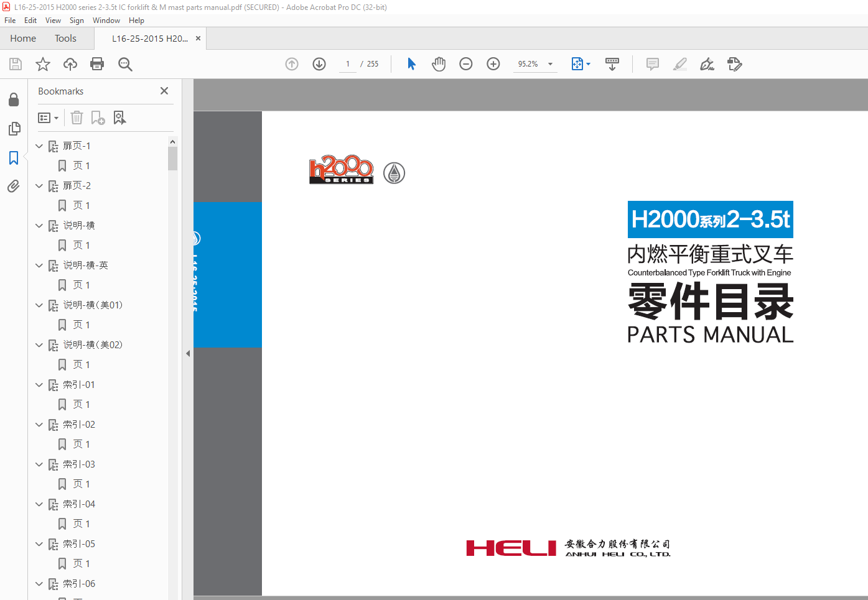Open the View menu
This screenshot has width=868, height=600.
(54, 21)
